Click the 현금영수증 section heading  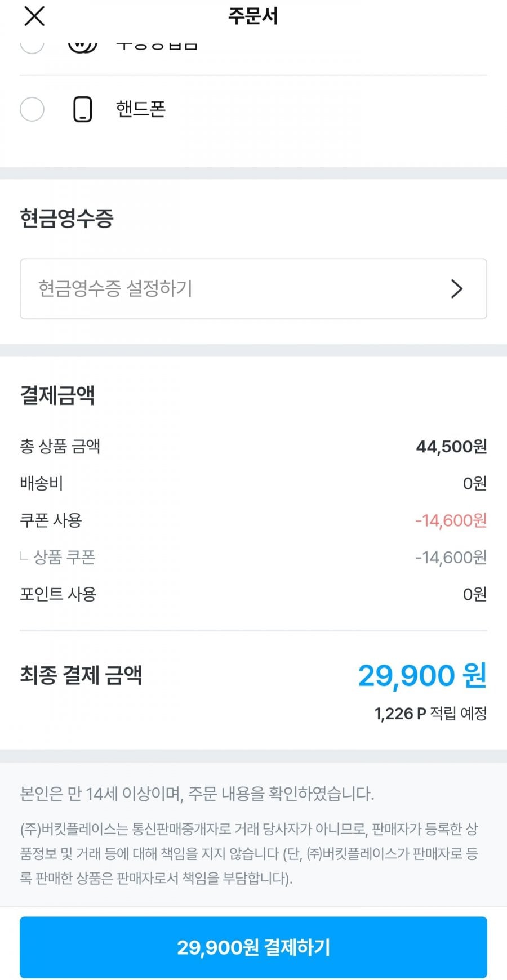[x=67, y=218]
